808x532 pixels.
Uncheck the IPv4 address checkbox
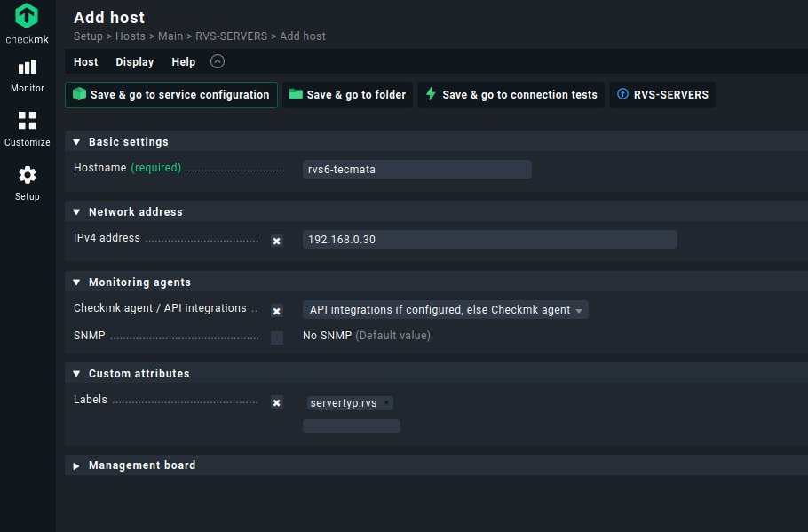pyautogui.click(x=277, y=241)
